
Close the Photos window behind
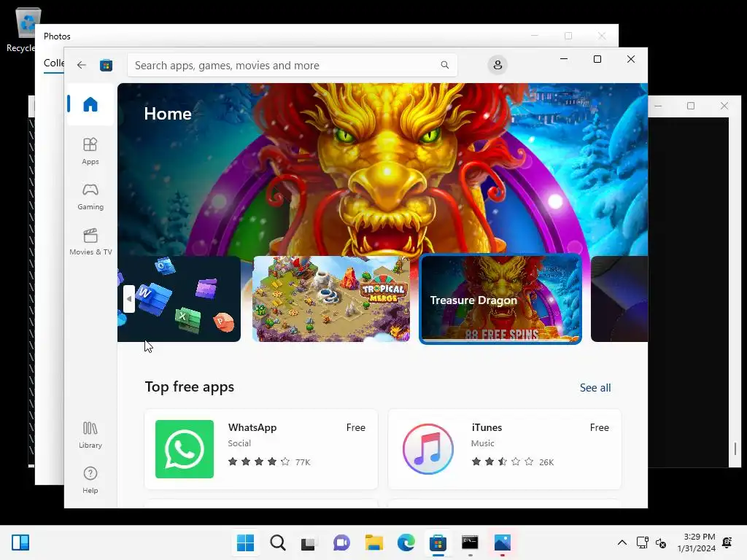pyautogui.click(x=602, y=36)
